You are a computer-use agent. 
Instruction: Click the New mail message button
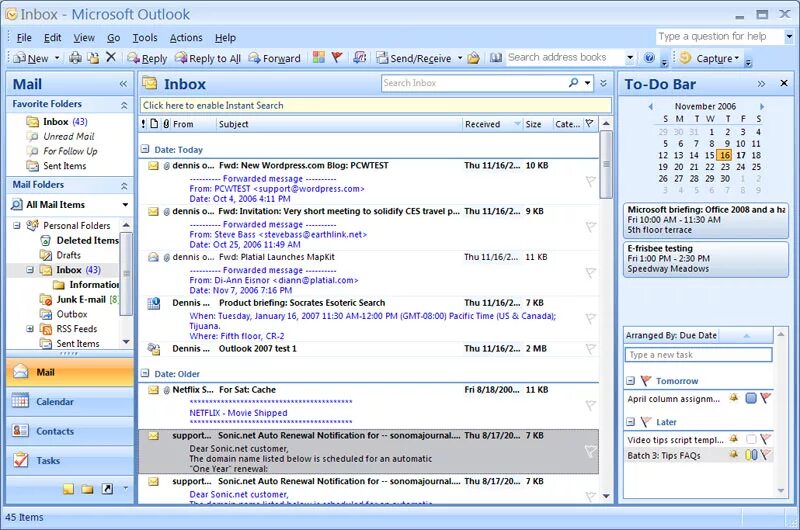(x=31, y=58)
